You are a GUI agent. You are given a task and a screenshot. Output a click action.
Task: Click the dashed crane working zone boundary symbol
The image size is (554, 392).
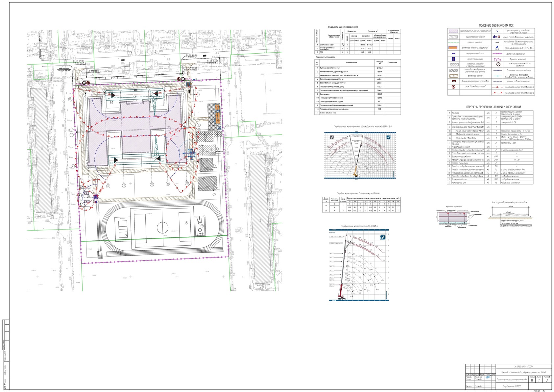click(x=497, y=81)
